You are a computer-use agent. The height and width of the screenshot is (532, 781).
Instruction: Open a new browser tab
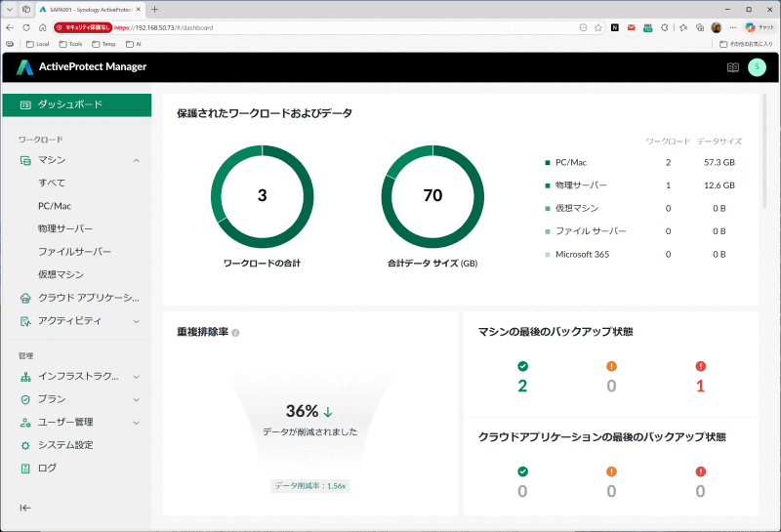click(x=155, y=10)
